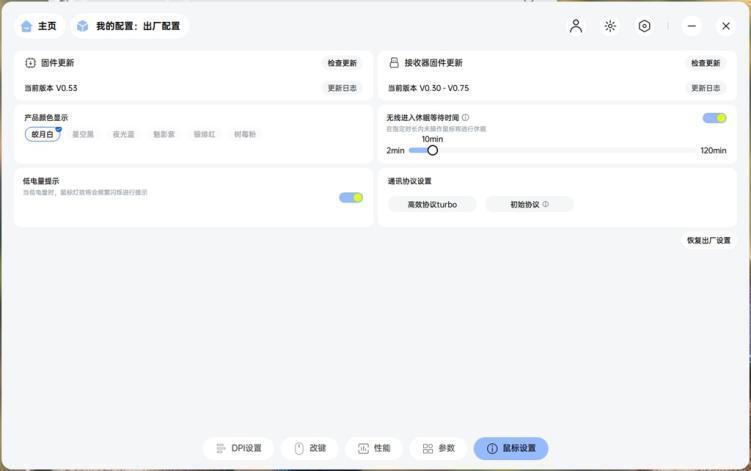The width and height of the screenshot is (751, 471).
Task: Click the 通讯协议设置 heading
Action: (410, 181)
